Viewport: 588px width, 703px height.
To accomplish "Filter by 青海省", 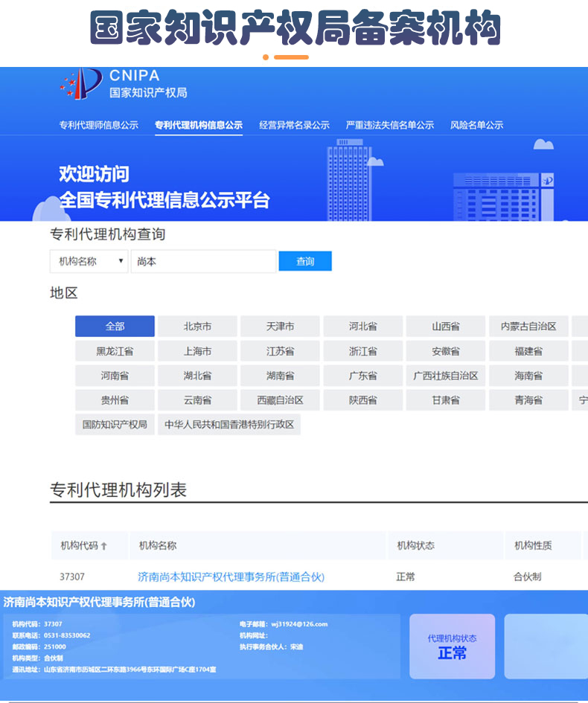I will click(528, 400).
